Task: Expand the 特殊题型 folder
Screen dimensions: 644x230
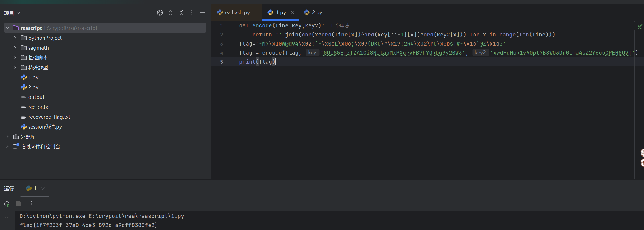Action: [15, 67]
